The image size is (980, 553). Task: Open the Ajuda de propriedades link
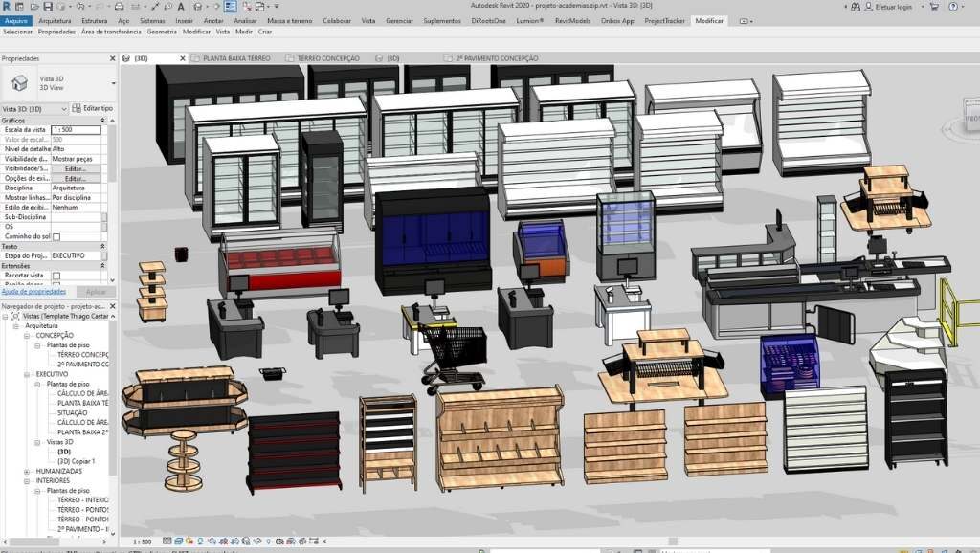(32, 291)
